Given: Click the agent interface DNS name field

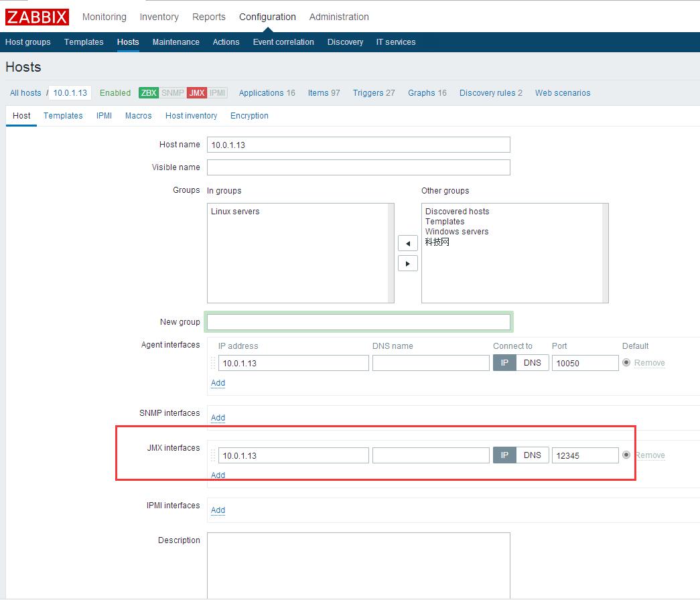Looking at the screenshot, I should 431,363.
